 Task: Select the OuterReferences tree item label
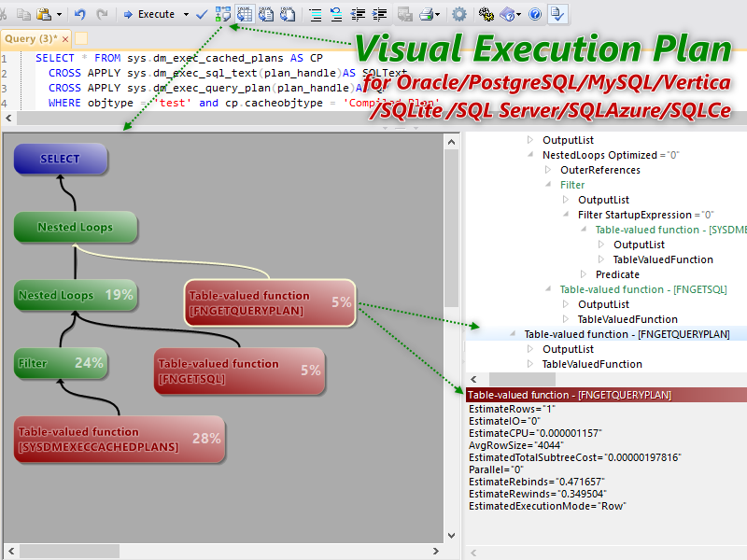click(600, 170)
